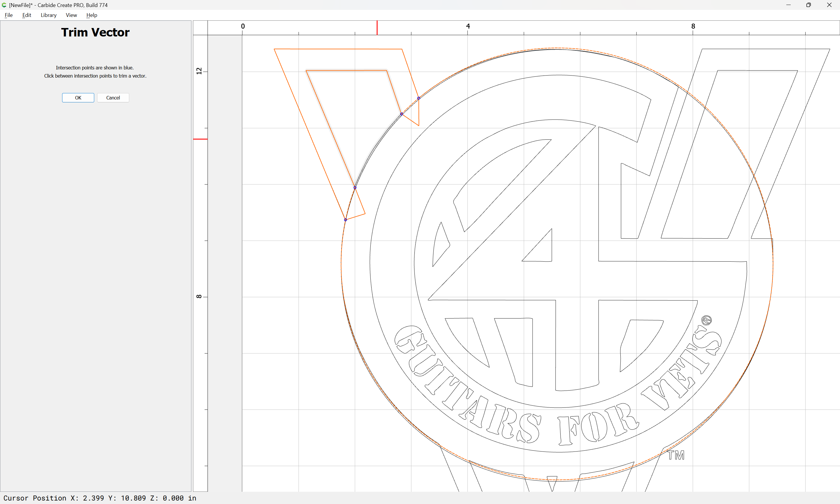Close the Carbide Create window
Viewport: 840px width, 504px height.
coord(829,5)
